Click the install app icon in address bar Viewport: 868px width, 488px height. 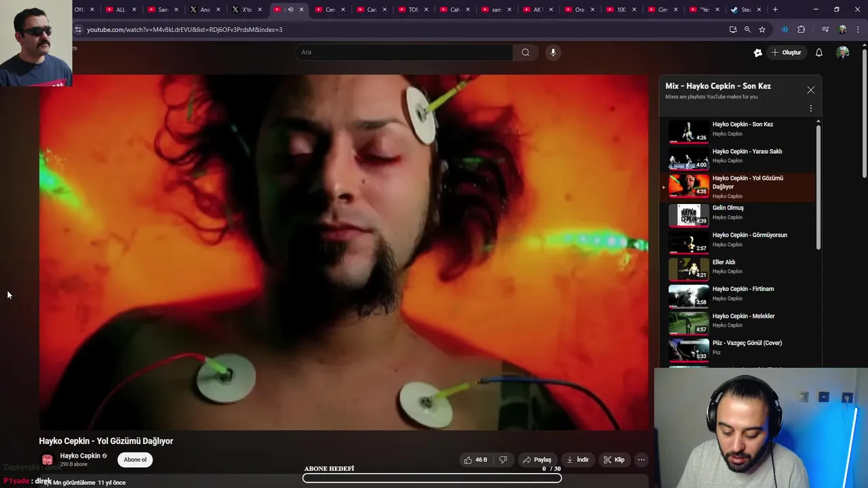[x=732, y=29]
